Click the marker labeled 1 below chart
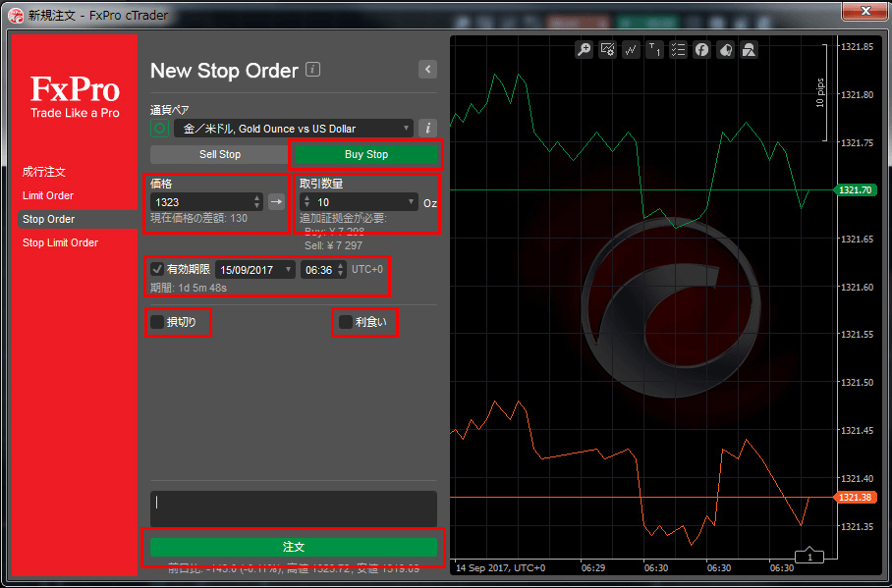Screen dimensions: 892x588 pyautogui.click(x=808, y=556)
